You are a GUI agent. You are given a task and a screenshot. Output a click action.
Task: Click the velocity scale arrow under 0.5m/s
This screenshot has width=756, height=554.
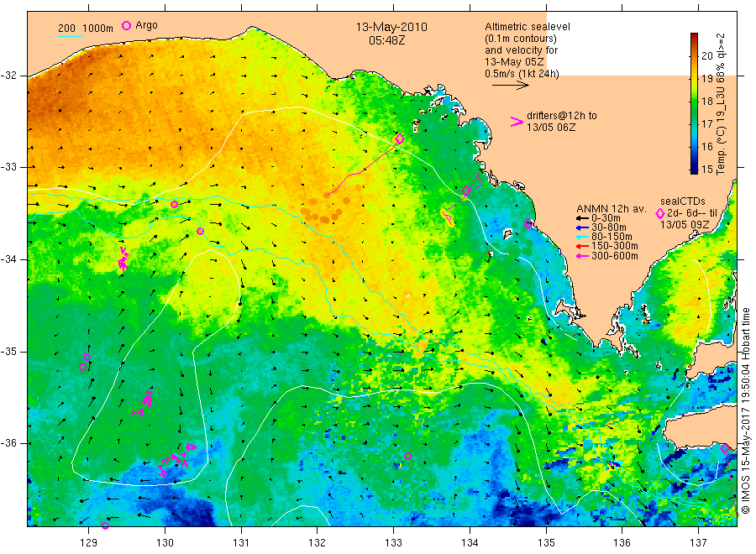coord(511,86)
